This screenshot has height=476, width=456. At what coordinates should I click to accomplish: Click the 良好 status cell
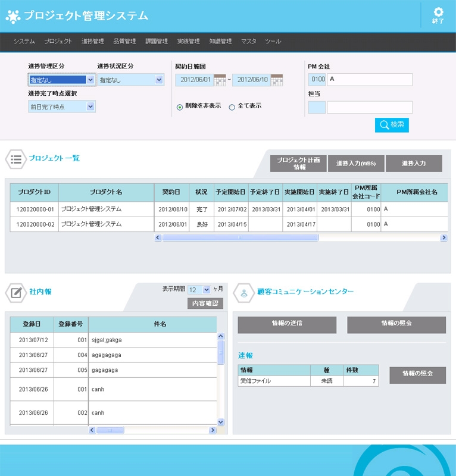pyautogui.click(x=202, y=225)
